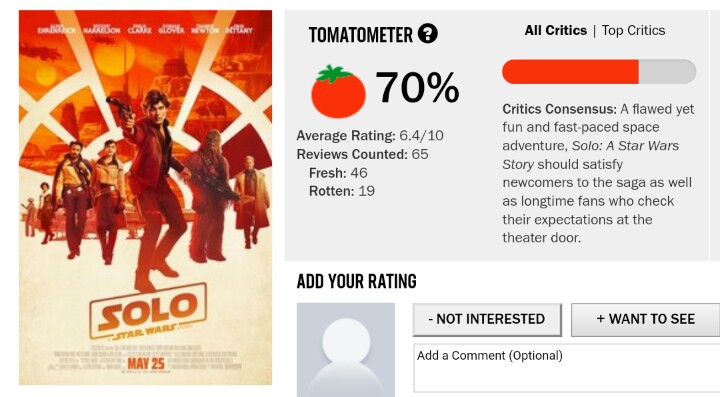Switch to the Top Critics tab
720x397 pixels.
tap(633, 30)
